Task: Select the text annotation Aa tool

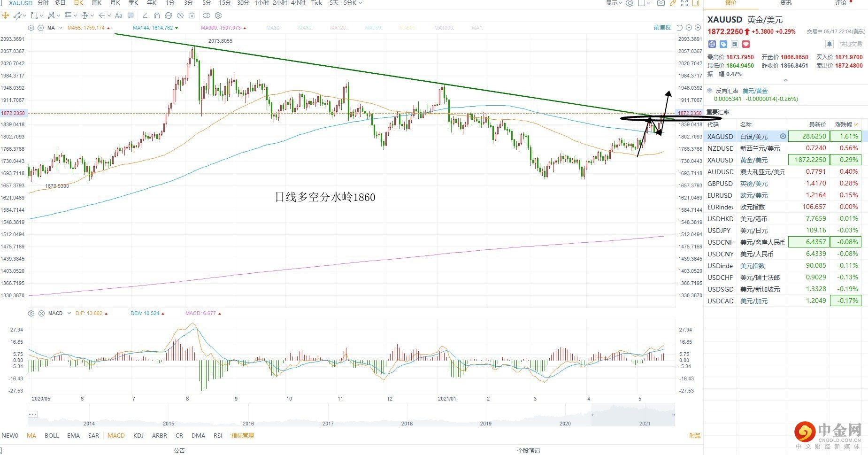Action: 119,15
